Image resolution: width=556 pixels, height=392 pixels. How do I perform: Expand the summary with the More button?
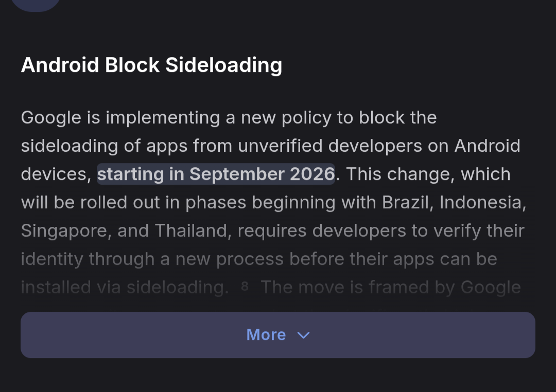pyautogui.click(x=266, y=335)
